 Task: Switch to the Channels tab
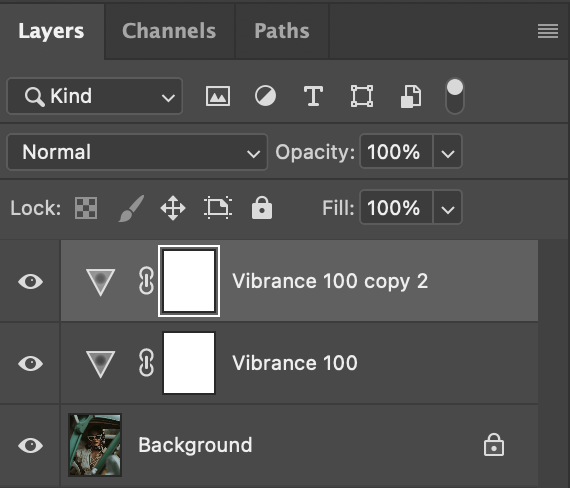pos(169,31)
